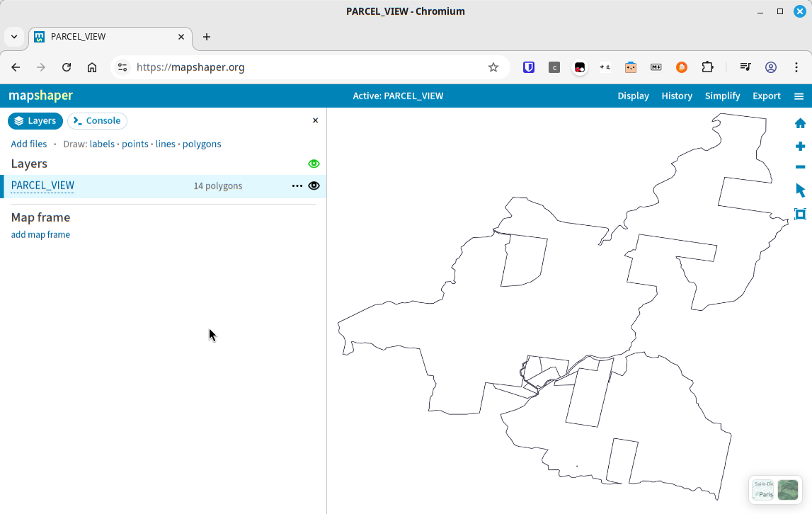Click Draw points link

coord(135,144)
